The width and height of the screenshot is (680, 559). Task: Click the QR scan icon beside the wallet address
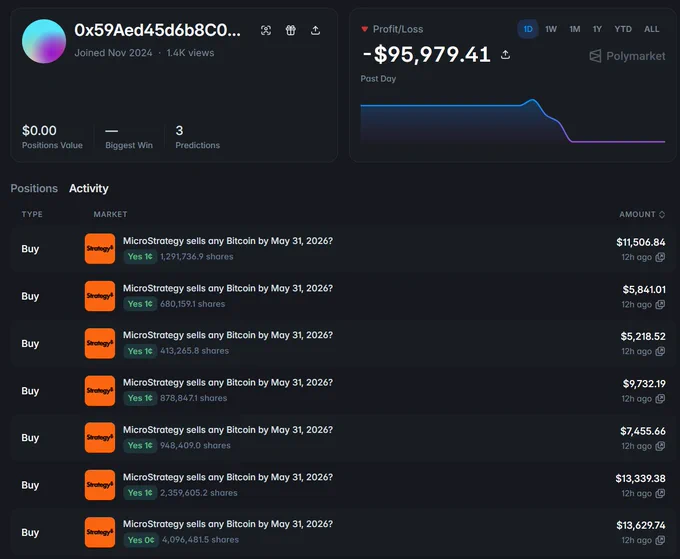(x=266, y=30)
